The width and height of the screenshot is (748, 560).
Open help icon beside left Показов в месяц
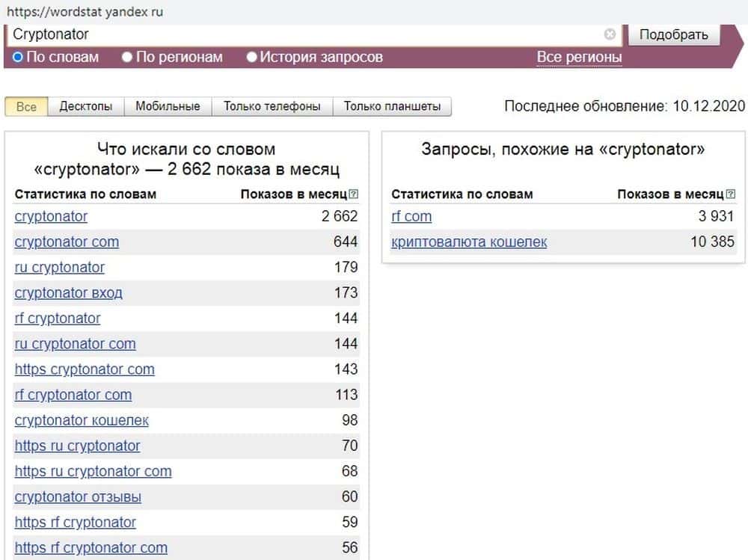point(354,194)
